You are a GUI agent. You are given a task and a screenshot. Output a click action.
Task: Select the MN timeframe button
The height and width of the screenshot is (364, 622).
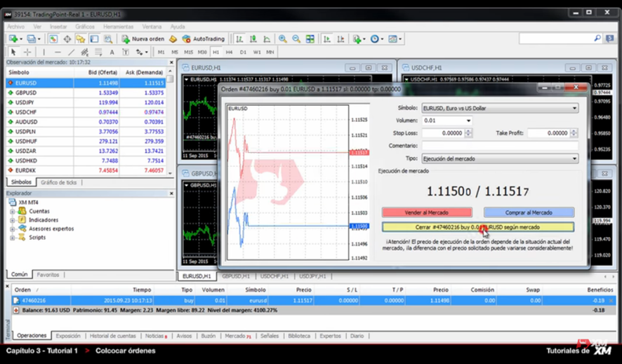270,52
